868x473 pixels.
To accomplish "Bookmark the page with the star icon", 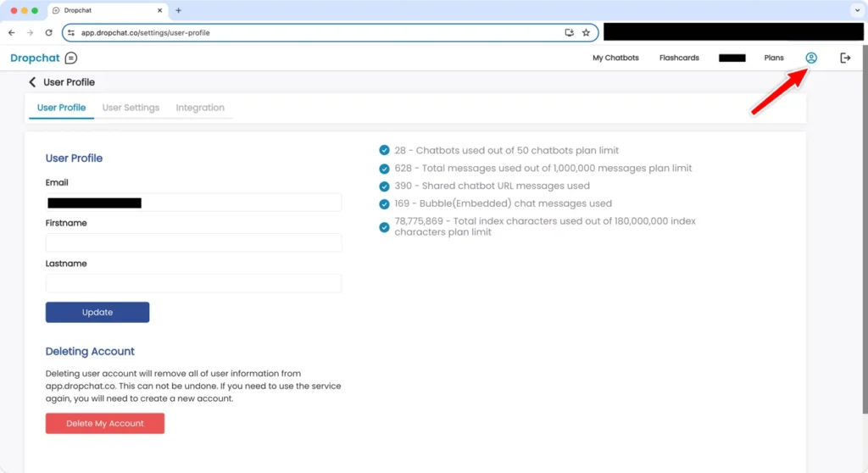I will point(586,33).
